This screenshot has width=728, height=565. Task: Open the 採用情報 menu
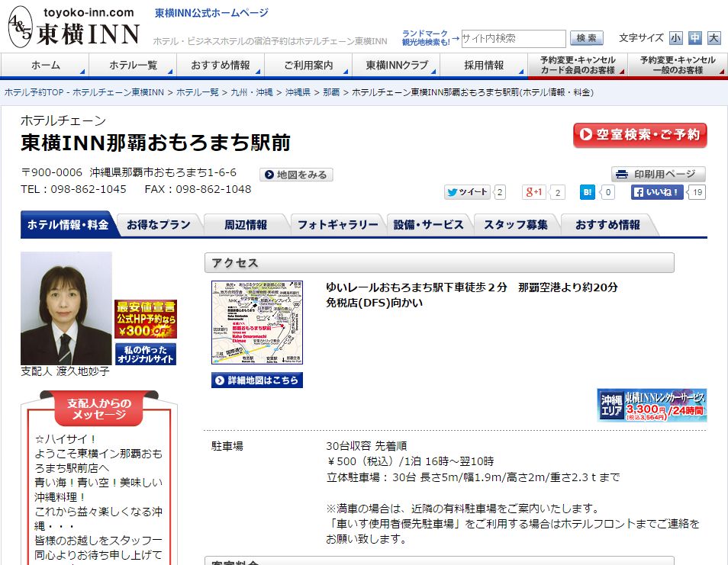[484, 65]
